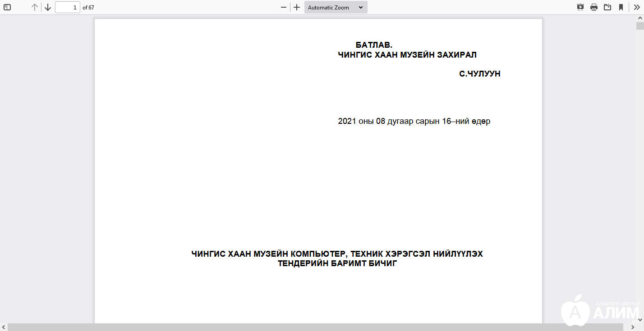Click the page number input field
Image resolution: width=644 pixels, height=331 pixels.
click(68, 7)
